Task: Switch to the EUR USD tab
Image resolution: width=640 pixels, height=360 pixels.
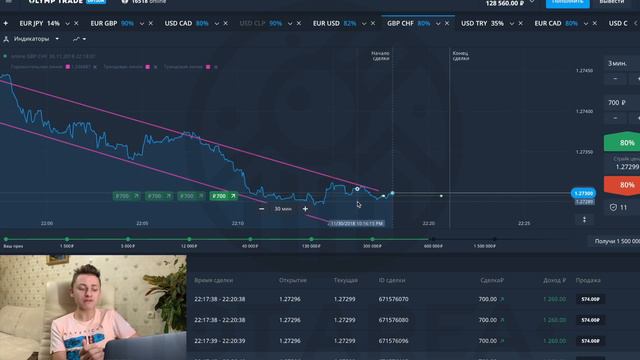Action: click(334, 24)
